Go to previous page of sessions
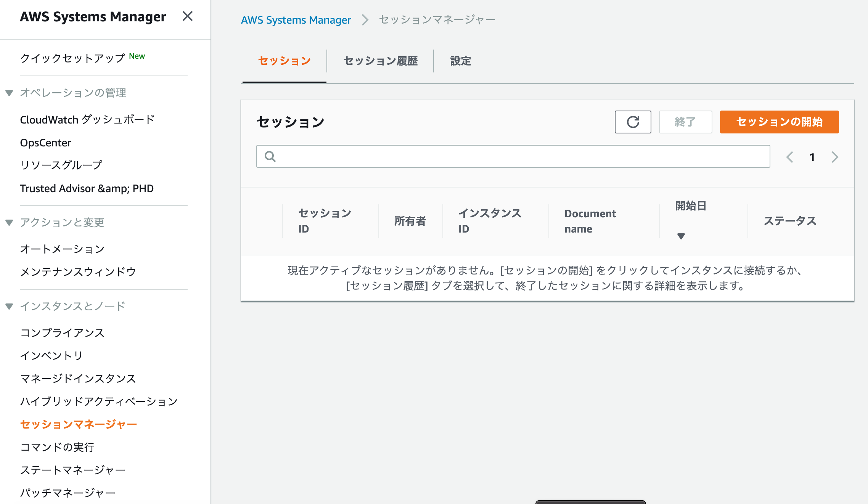Viewport: 868px width, 504px height. (x=790, y=157)
